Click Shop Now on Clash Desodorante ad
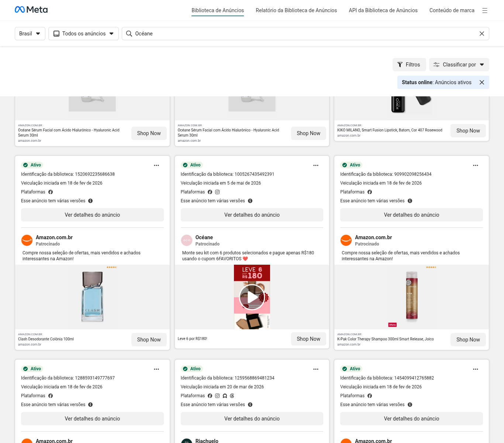The image size is (504, 443). pyautogui.click(x=149, y=340)
